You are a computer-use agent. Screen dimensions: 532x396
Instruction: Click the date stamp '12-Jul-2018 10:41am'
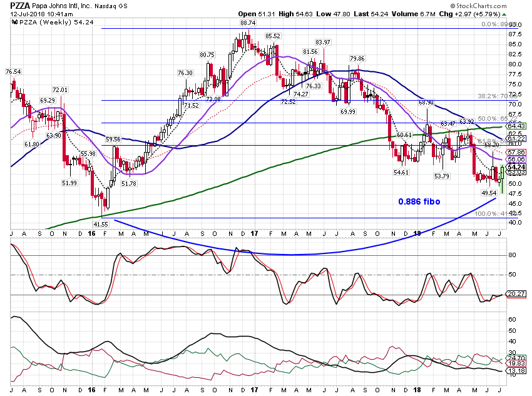[x=41, y=14]
